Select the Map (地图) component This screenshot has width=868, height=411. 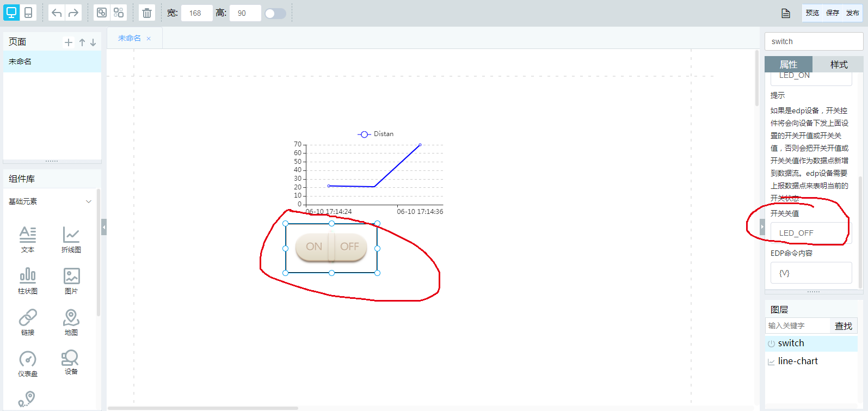click(x=71, y=322)
